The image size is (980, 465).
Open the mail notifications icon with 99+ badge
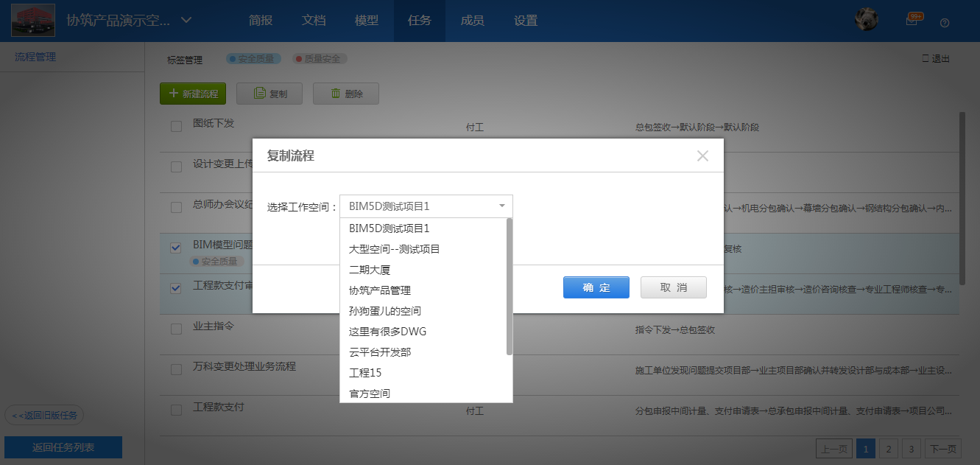pos(912,21)
